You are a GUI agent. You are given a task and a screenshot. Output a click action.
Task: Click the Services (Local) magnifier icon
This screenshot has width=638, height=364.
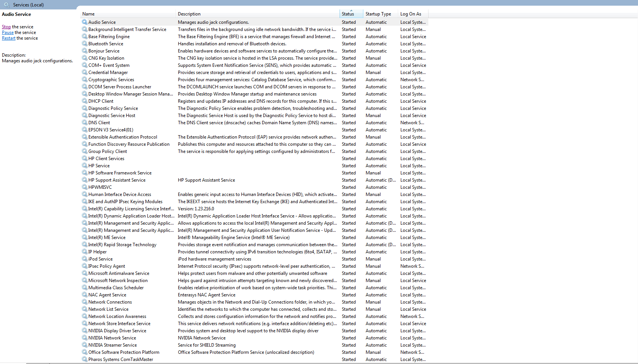coord(7,5)
